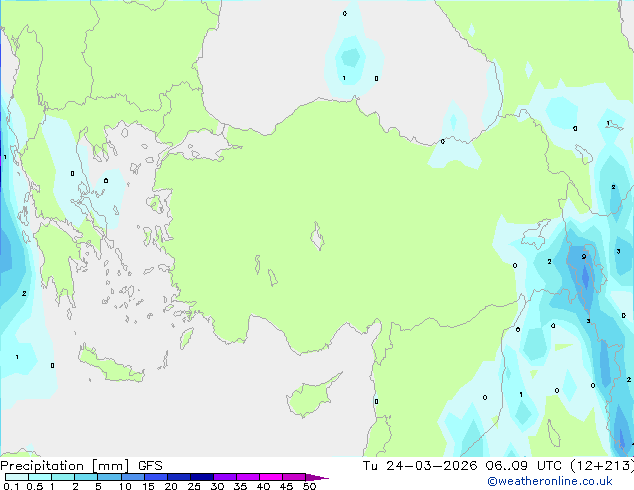Click the "(12+213)" forecast run text
634x490 pixels.
pos(602,466)
